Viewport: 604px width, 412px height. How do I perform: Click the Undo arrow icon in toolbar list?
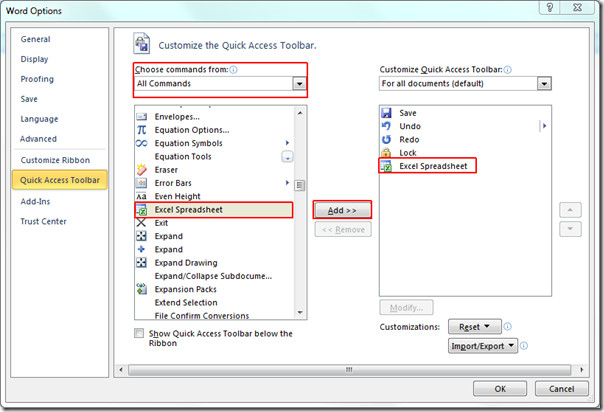click(386, 126)
